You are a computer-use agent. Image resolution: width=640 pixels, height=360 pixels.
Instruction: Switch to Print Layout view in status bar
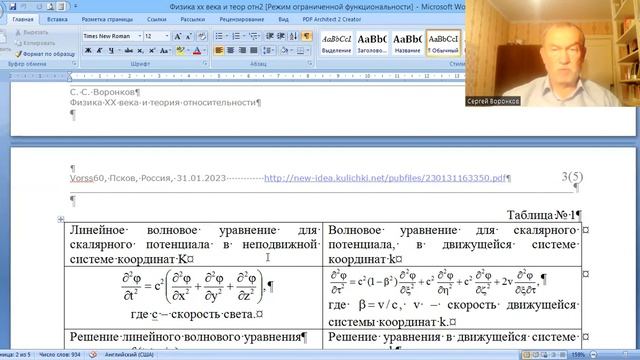[527, 355]
